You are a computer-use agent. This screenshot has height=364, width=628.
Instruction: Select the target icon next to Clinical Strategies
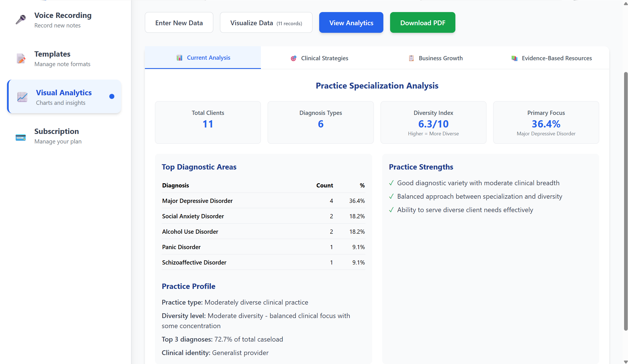293,58
